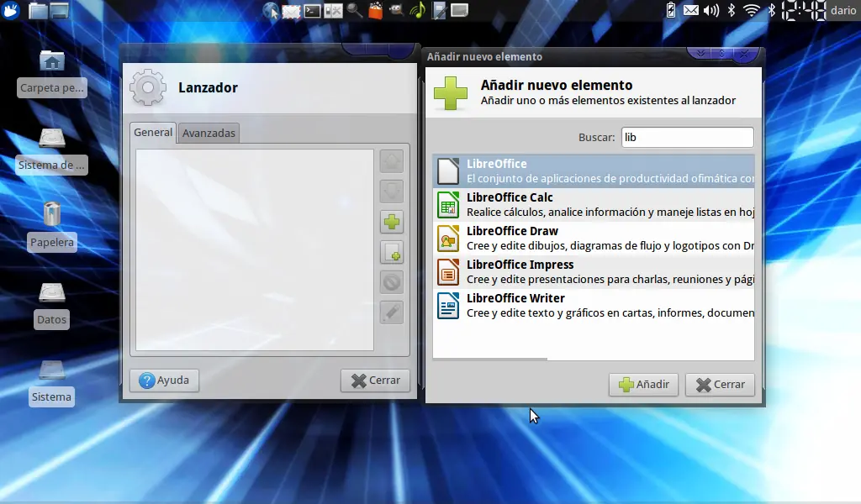
Task: Click the green plus add item button in Lanzador
Action: pos(392,222)
